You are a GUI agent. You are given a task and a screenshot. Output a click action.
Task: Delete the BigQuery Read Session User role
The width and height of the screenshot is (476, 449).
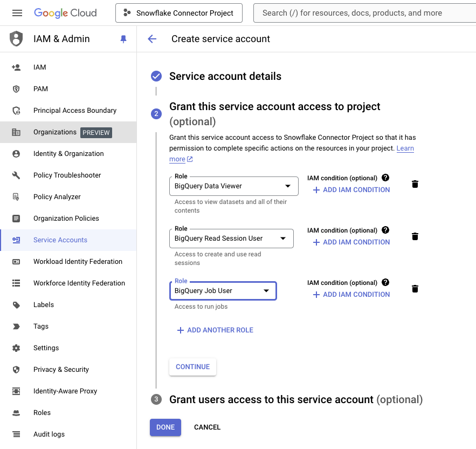click(x=415, y=236)
